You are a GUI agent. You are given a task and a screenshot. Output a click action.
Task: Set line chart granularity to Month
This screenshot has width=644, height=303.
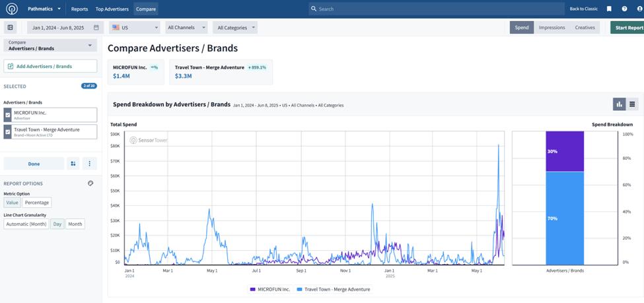point(75,224)
